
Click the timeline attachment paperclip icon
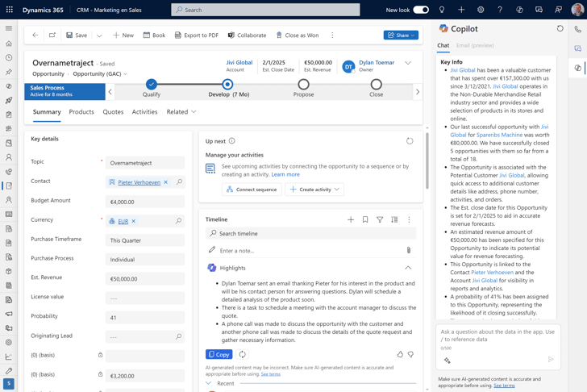[x=409, y=250]
